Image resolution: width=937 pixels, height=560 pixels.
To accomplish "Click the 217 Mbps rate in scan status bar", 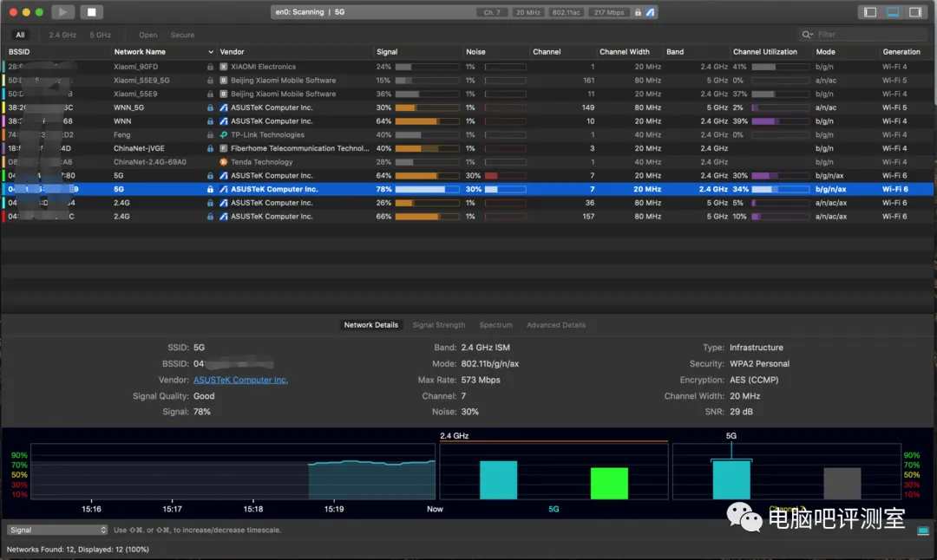I will (x=609, y=12).
